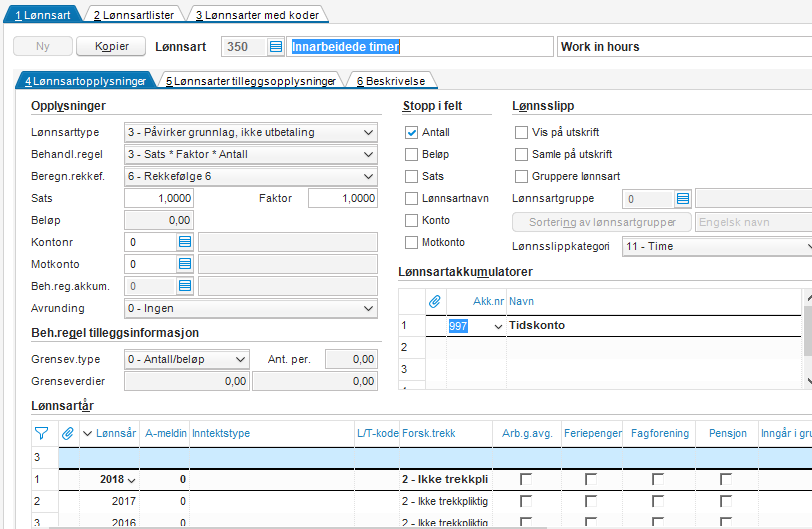Click L/T-kode column header

coord(378,433)
